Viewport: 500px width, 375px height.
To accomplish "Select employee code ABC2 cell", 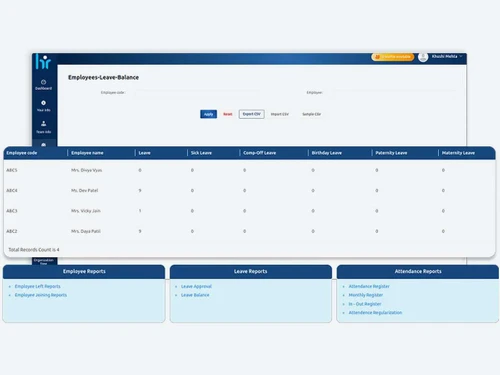I will 12,231.
